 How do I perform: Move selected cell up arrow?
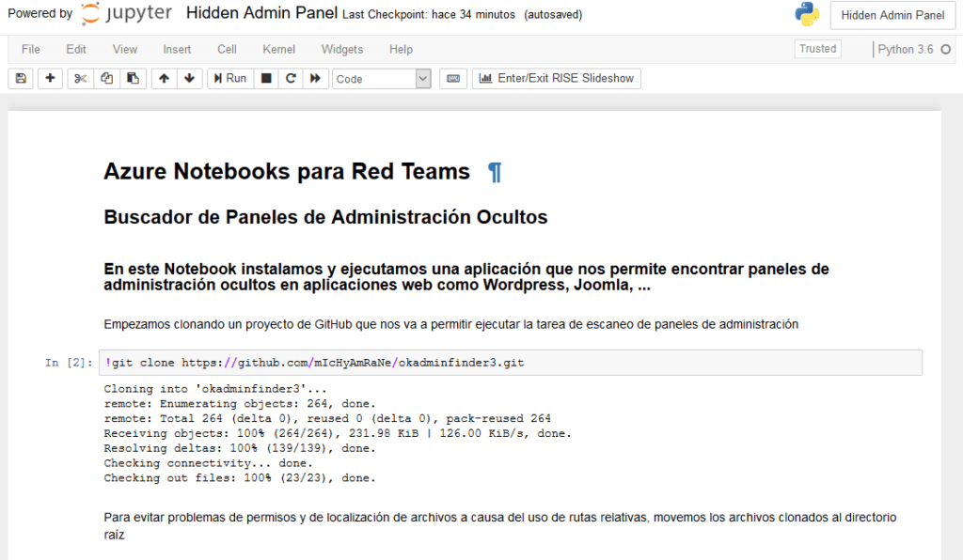(164, 79)
